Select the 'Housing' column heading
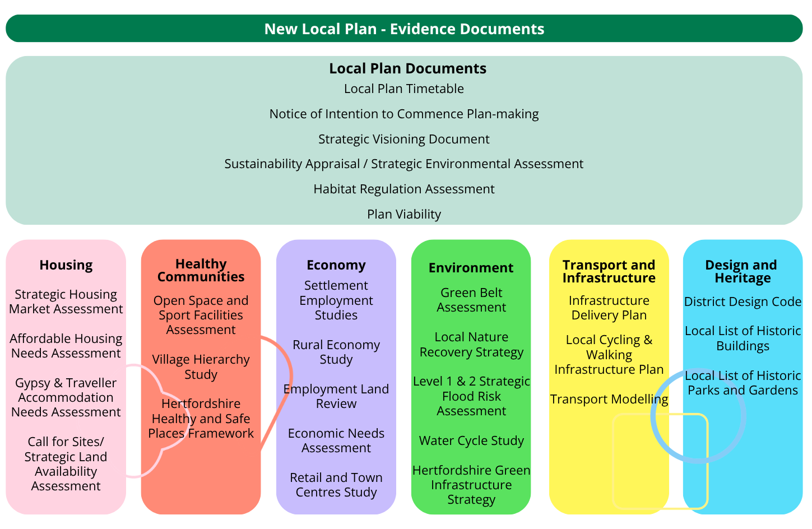The image size is (812, 529). click(66, 265)
